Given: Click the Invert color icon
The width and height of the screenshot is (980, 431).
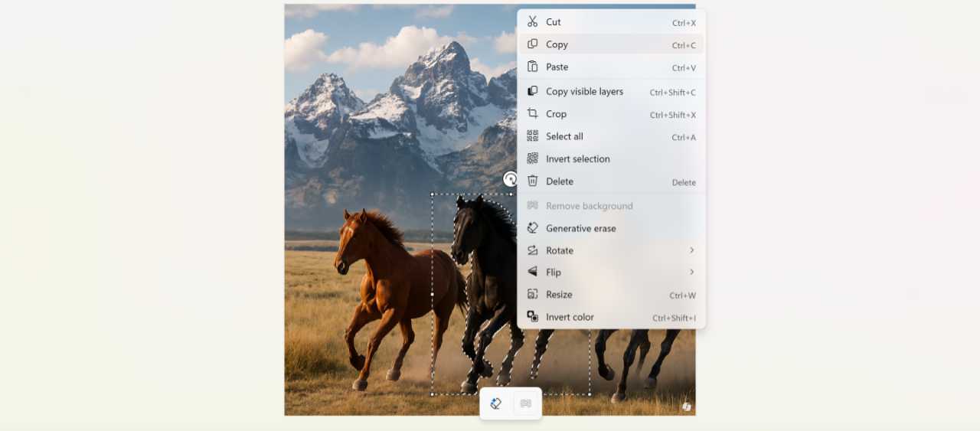Looking at the screenshot, I should pos(532,317).
